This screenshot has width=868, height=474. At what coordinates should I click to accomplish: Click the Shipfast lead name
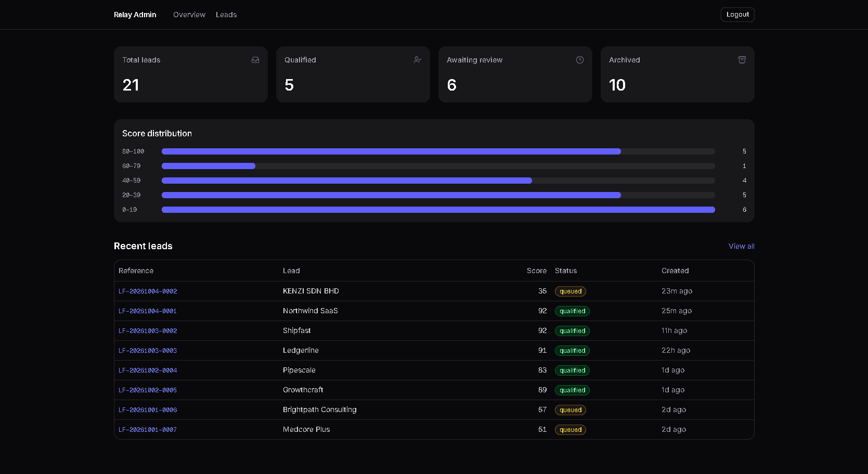[x=297, y=330]
